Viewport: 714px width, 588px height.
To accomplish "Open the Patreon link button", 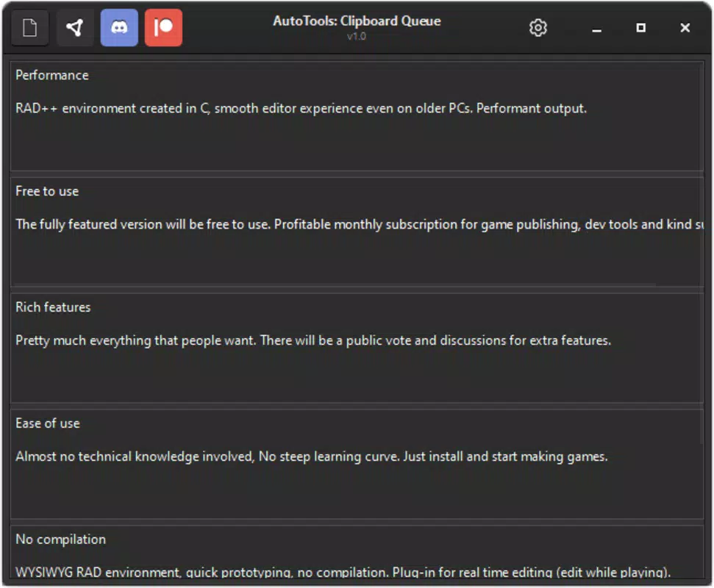I will tap(163, 27).
